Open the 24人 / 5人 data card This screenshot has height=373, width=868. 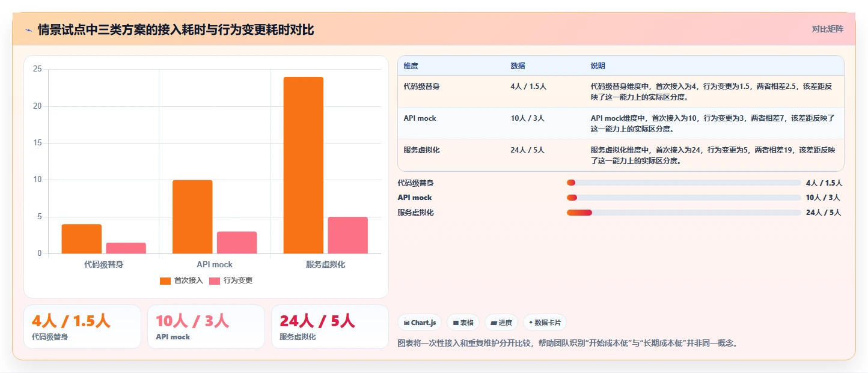(x=330, y=327)
